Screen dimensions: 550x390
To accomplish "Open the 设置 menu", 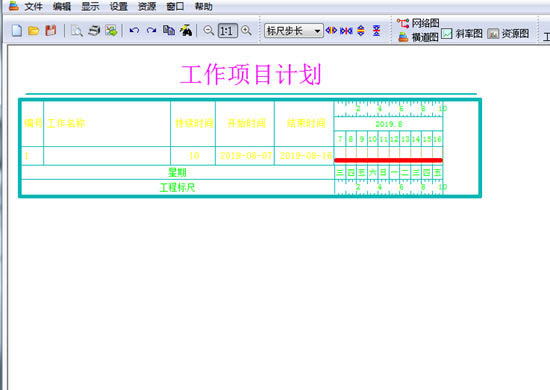I will [x=119, y=6].
